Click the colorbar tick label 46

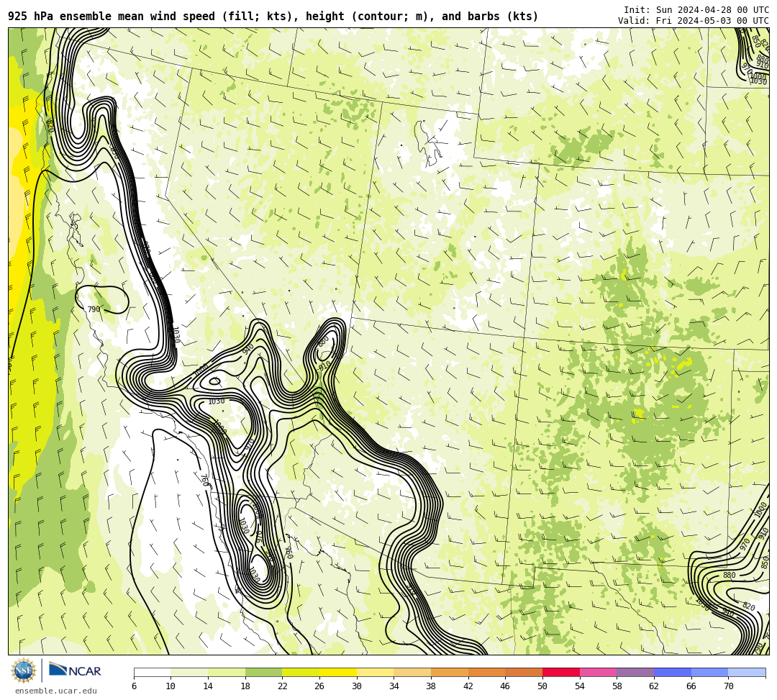(x=506, y=686)
